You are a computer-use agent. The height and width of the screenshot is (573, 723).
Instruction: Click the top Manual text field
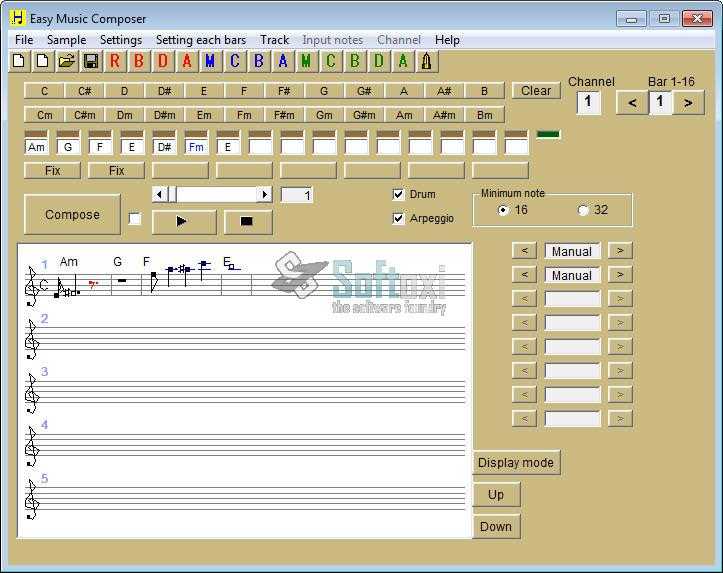click(x=572, y=251)
